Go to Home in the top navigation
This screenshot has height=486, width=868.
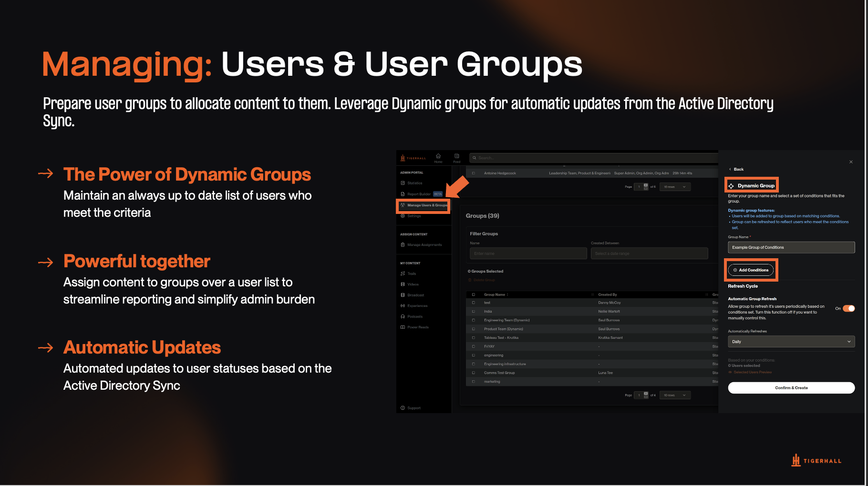[438, 158]
